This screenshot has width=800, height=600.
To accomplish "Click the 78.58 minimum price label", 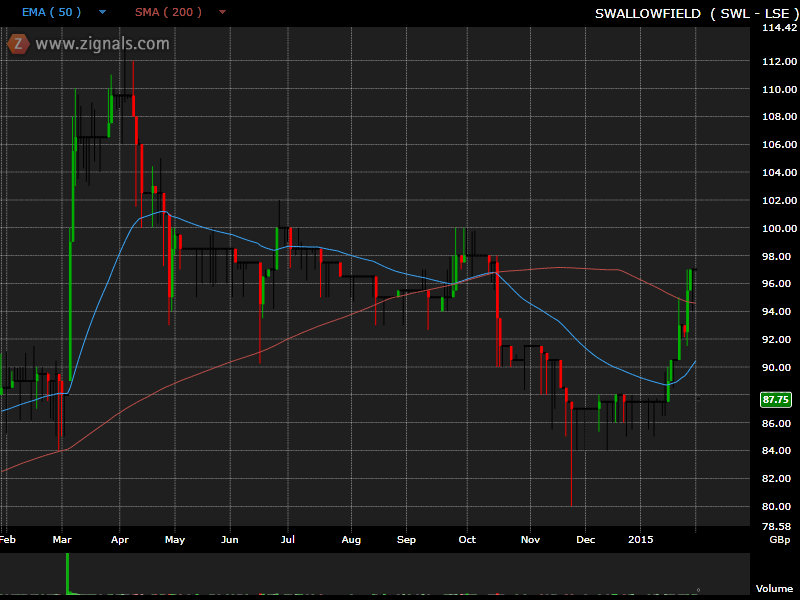I will 777,526.
